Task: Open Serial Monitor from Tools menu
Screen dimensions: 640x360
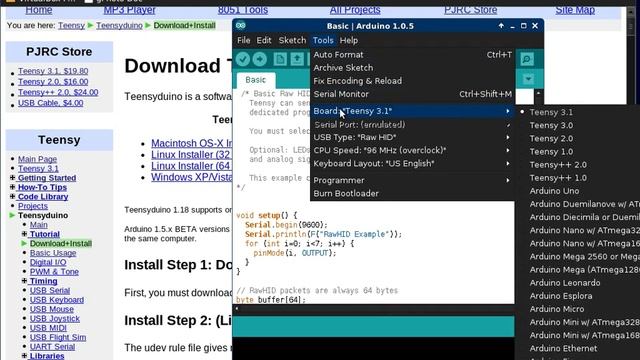Action: pyautogui.click(x=412, y=94)
